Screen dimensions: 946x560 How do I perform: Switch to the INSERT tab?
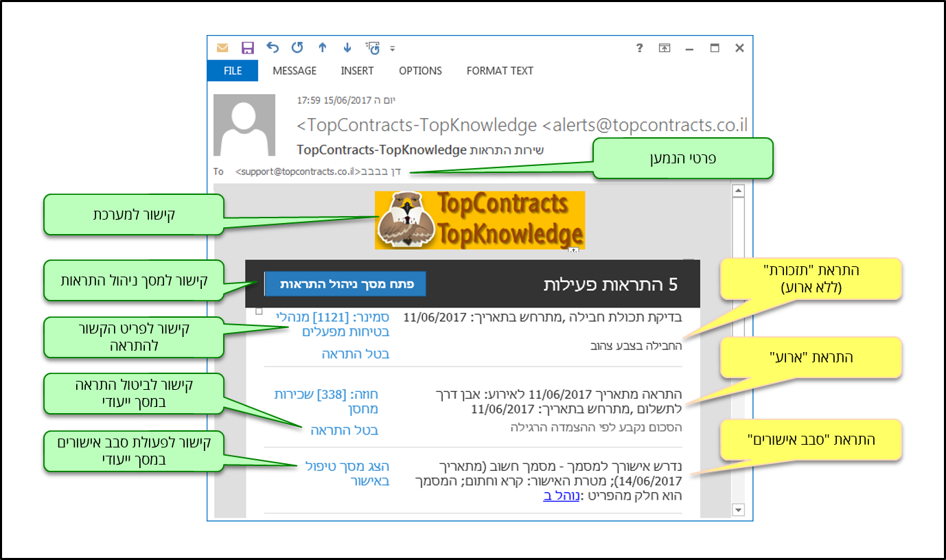click(x=357, y=71)
